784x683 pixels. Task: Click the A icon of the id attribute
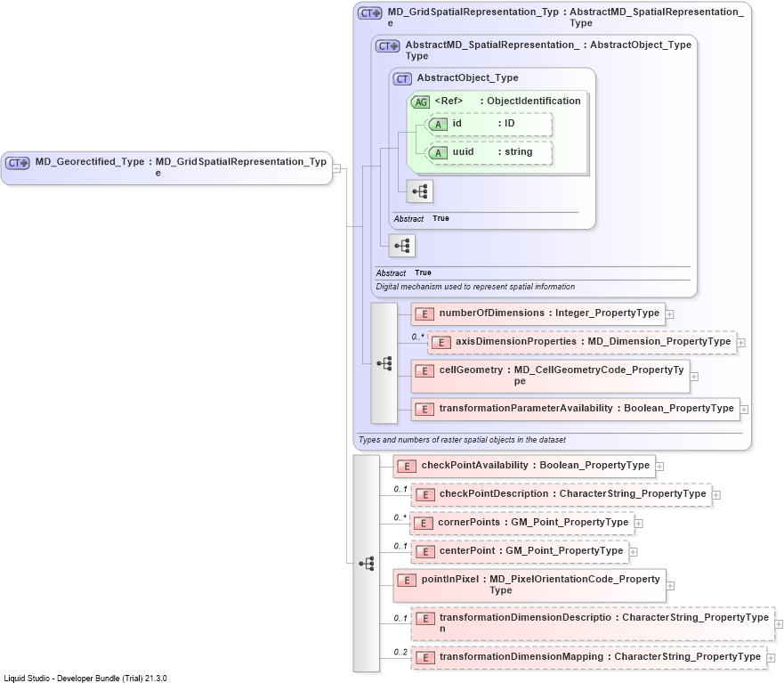[438, 124]
